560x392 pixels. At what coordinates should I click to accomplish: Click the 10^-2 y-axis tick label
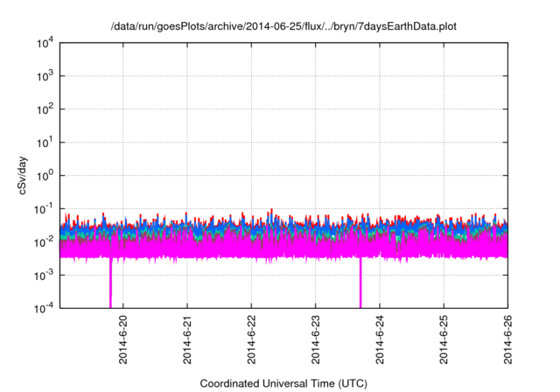coord(44,242)
